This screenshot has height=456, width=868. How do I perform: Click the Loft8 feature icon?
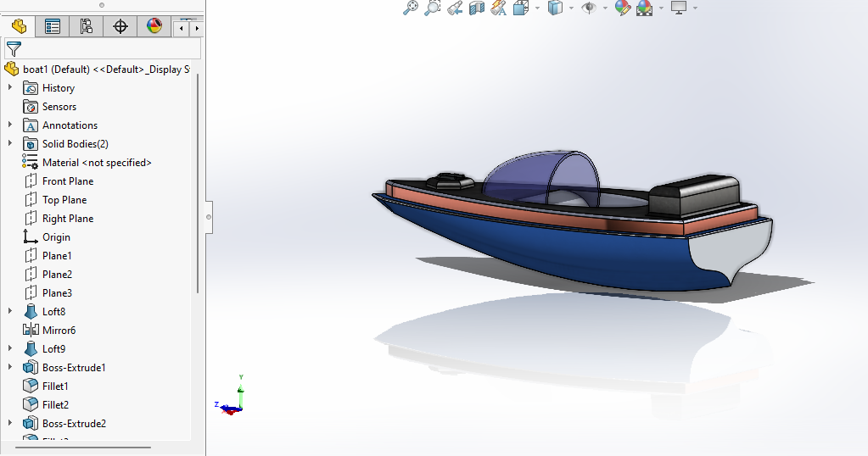point(31,311)
